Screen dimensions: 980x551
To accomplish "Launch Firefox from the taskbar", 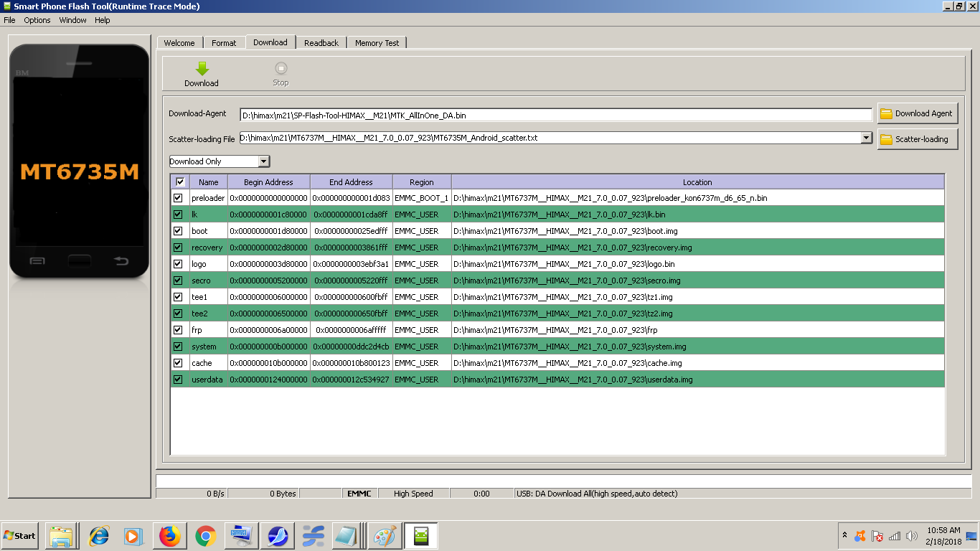I will [x=170, y=536].
